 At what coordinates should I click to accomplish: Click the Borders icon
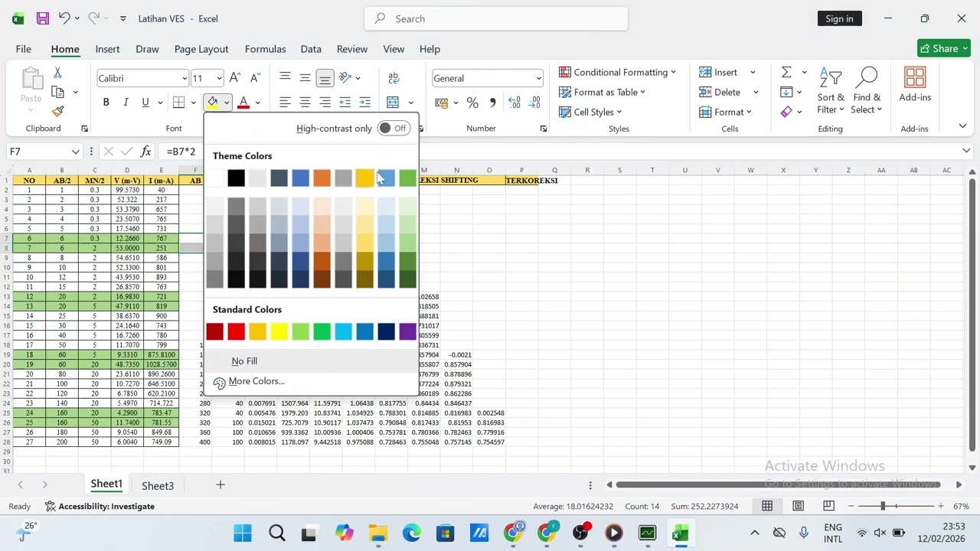pyautogui.click(x=178, y=103)
